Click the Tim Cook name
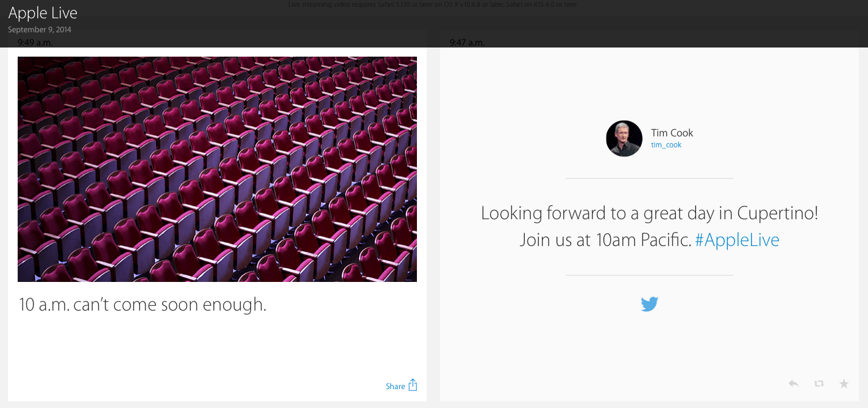Image resolution: width=868 pixels, height=408 pixels. 672,133
